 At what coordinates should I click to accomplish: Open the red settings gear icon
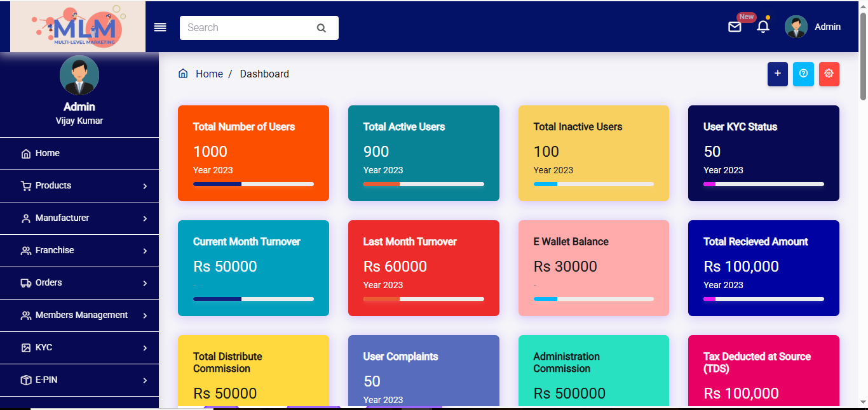(x=829, y=74)
